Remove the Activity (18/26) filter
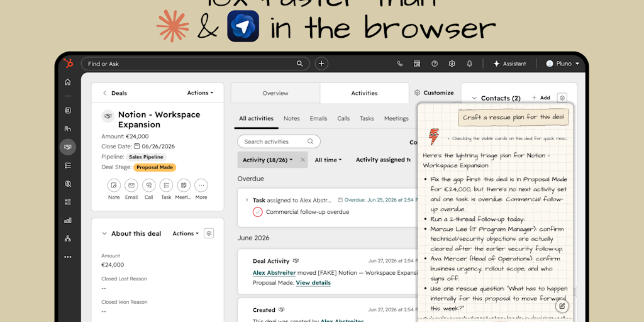Viewport: 644px width, 322px height. click(x=303, y=160)
